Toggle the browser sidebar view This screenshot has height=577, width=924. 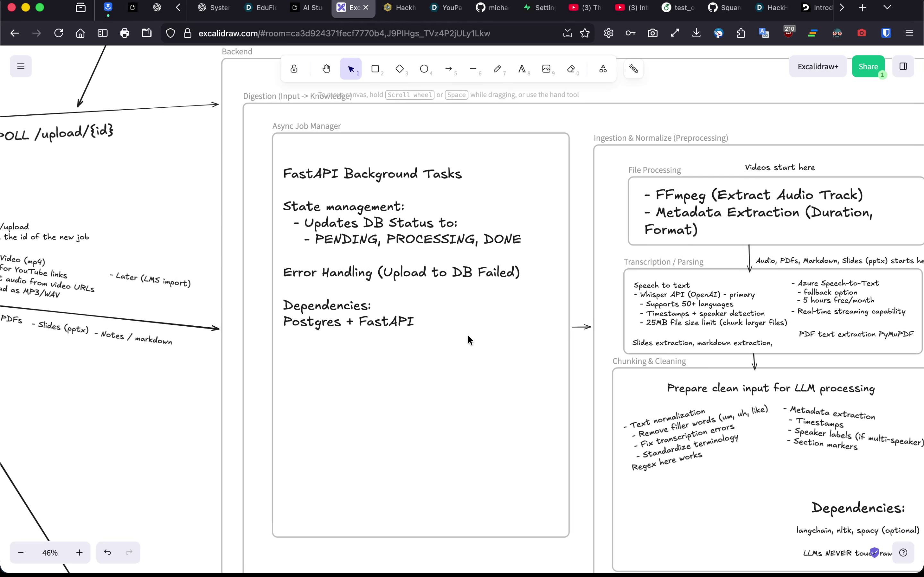[x=102, y=33]
